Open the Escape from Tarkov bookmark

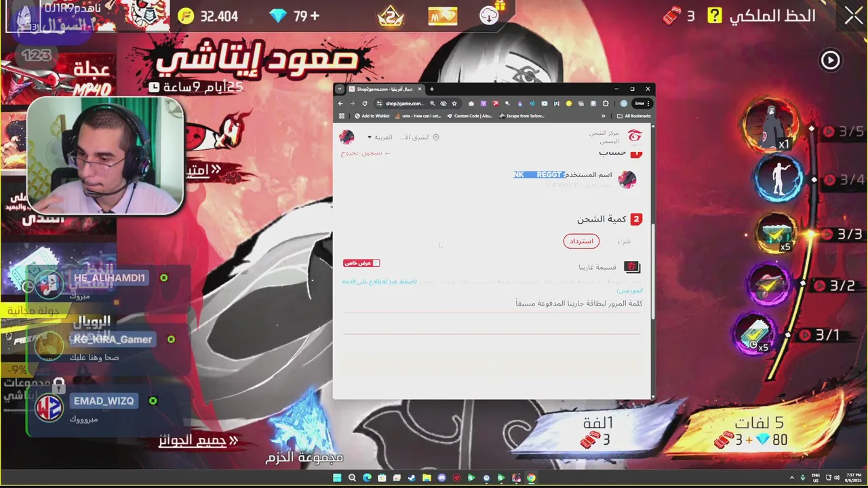pos(521,116)
